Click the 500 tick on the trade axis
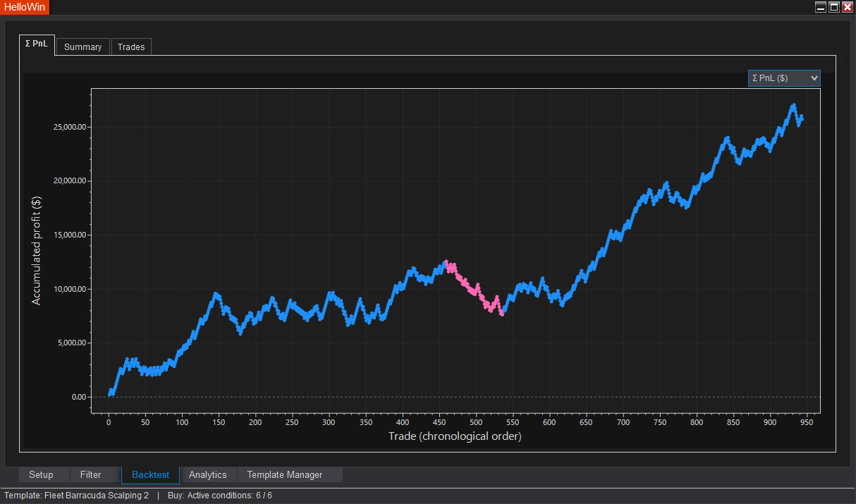 tap(476, 422)
